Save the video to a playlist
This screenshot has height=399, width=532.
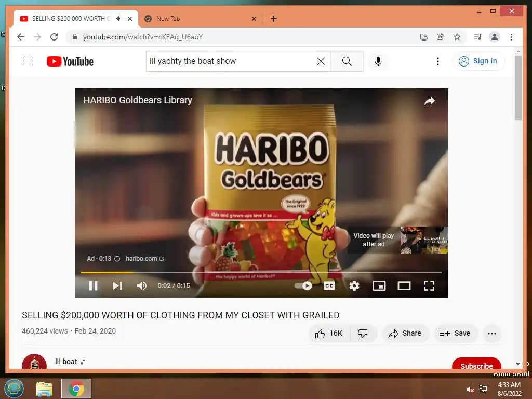[455, 334]
